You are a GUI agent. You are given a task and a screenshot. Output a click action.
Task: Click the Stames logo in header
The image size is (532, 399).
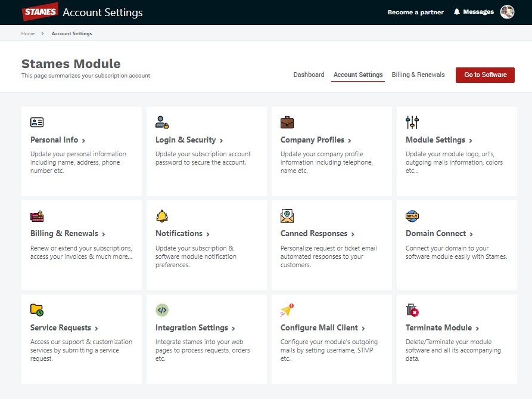tap(40, 12)
